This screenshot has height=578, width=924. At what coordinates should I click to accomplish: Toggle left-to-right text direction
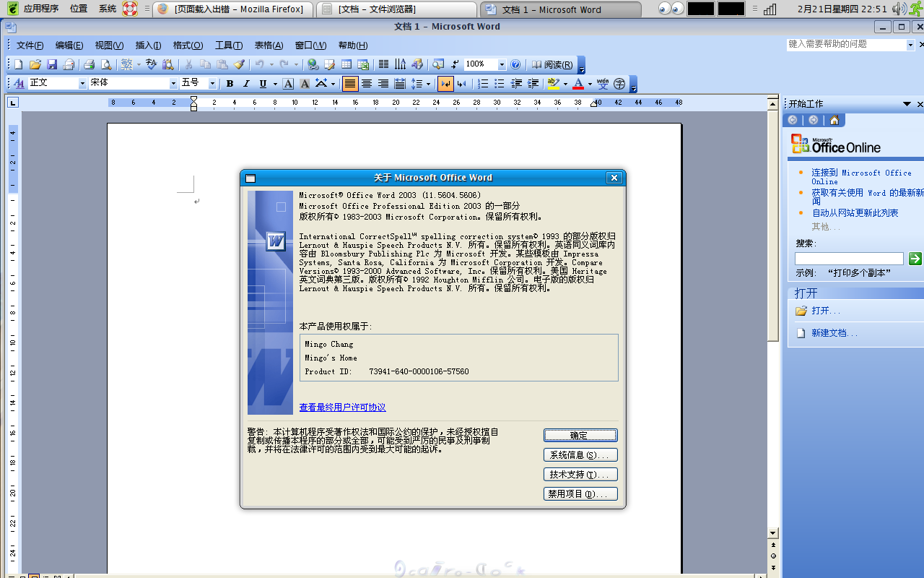[445, 84]
